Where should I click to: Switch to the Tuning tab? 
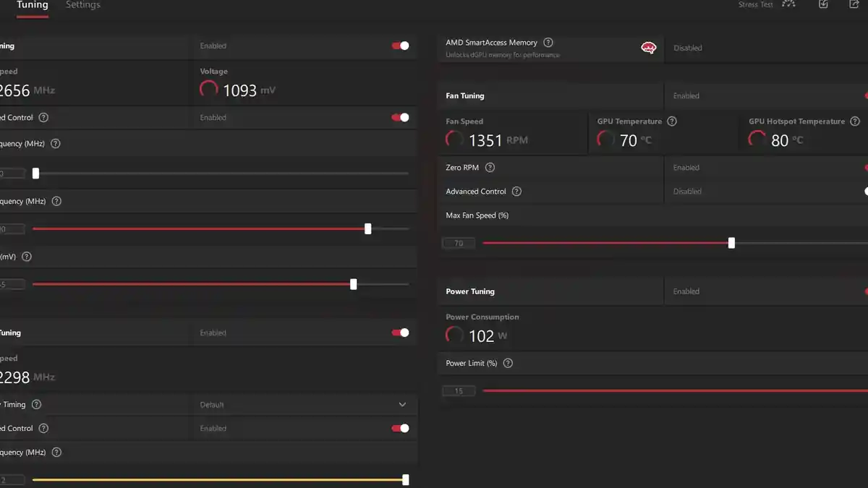click(x=32, y=6)
